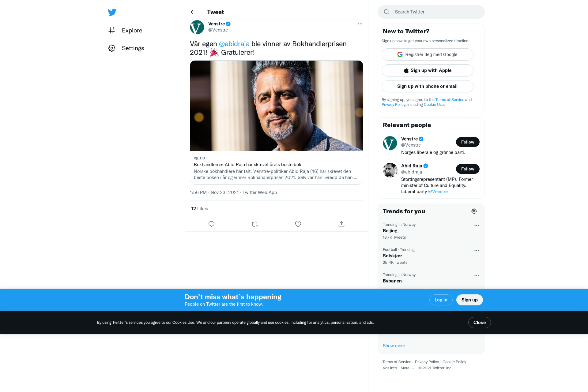Open the @abidraja mention link
Viewport: 588px width, 392px height.
[234, 44]
